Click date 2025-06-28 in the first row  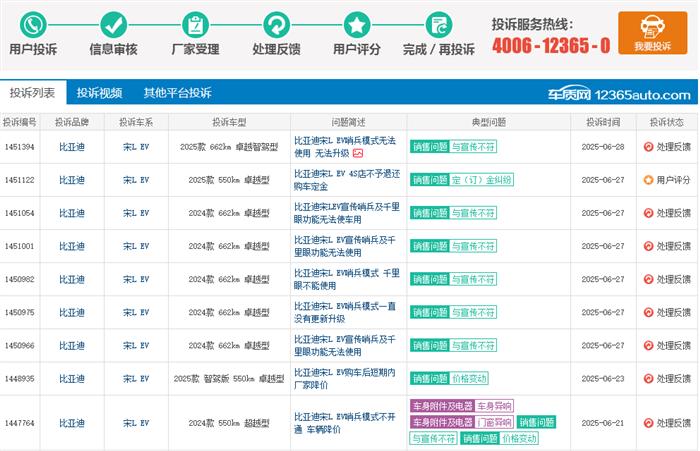point(603,147)
